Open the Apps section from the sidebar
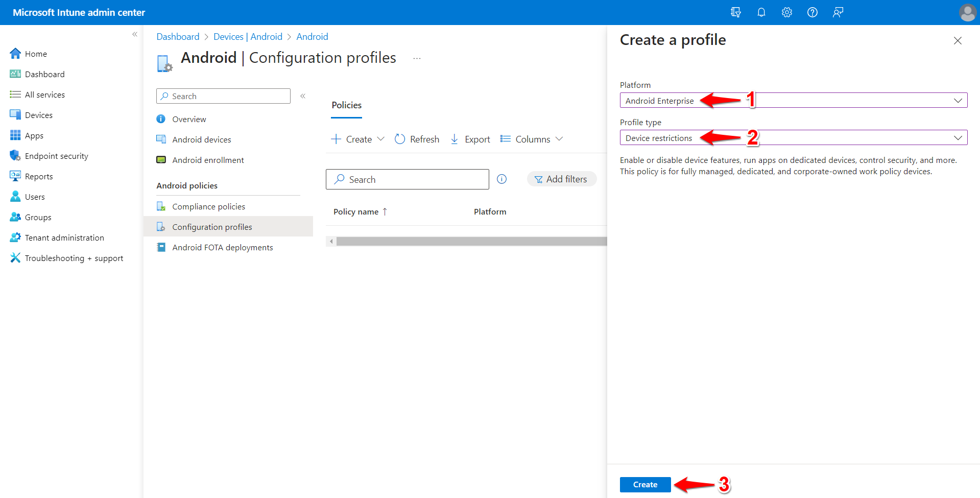The image size is (980, 498). (34, 135)
